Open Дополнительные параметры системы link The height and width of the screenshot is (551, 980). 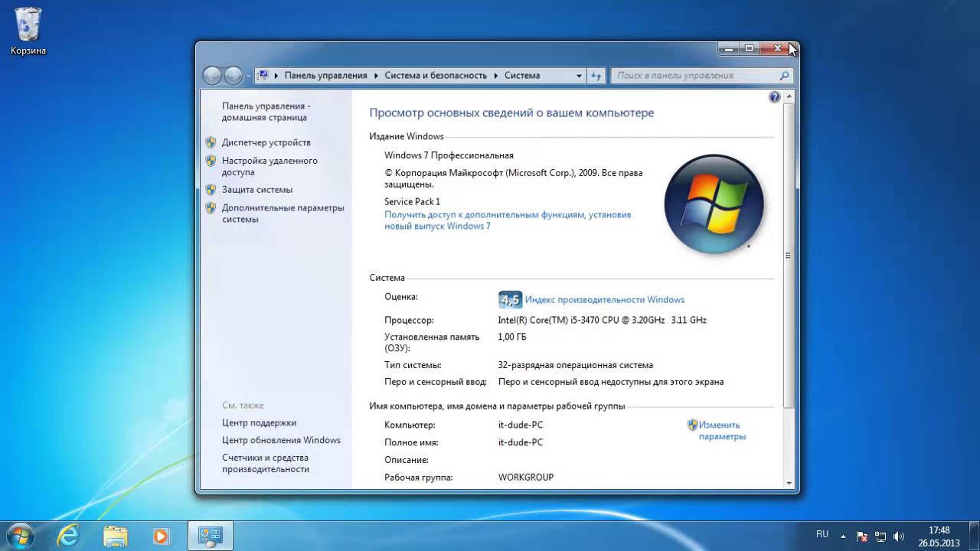(x=283, y=213)
